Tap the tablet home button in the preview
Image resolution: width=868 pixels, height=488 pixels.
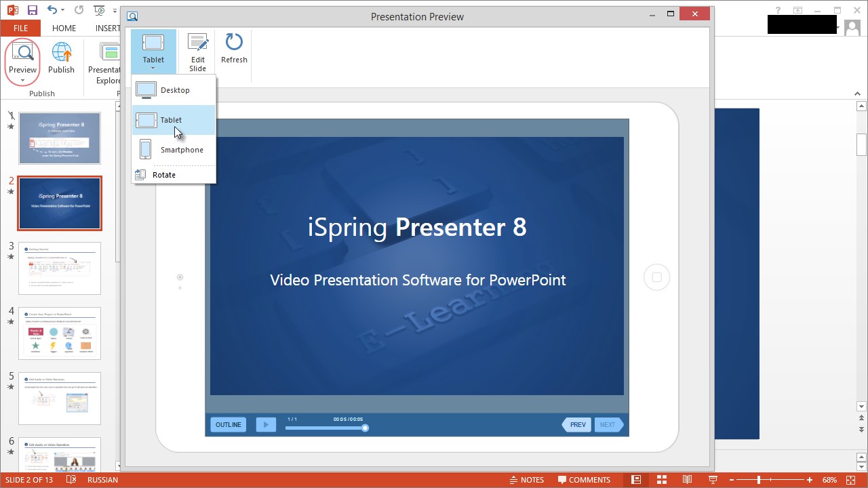(656, 277)
